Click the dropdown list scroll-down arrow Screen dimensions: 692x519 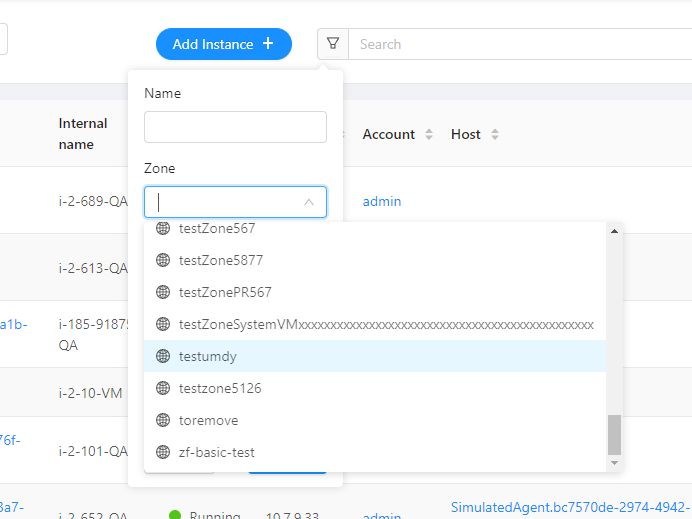pos(614,463)
